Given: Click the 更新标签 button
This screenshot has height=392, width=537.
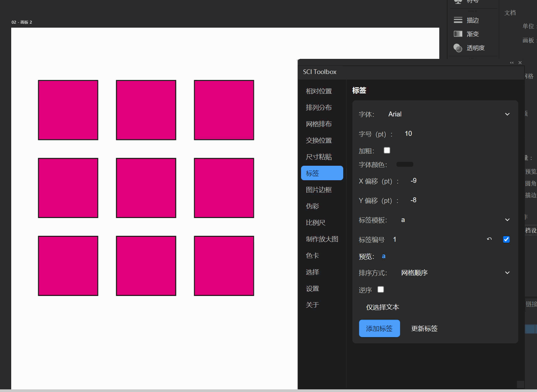Looking at the screenshot, I should coord(424,328).
